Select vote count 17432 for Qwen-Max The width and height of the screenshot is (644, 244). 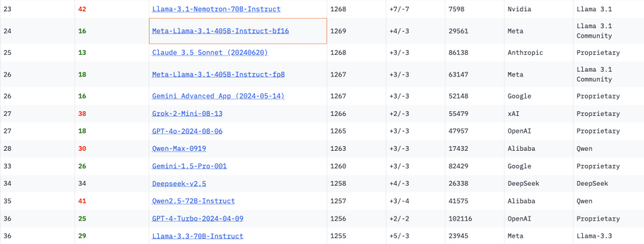pos(458,148)
